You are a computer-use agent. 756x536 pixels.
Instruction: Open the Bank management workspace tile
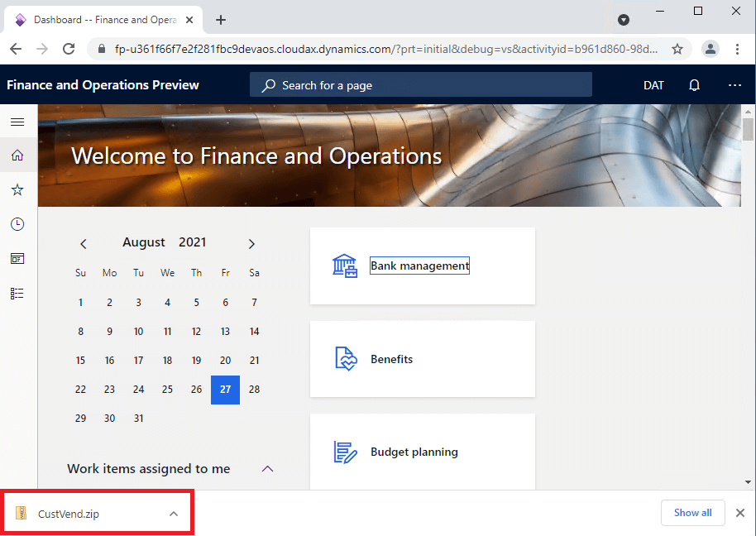[x=423, y=266]
